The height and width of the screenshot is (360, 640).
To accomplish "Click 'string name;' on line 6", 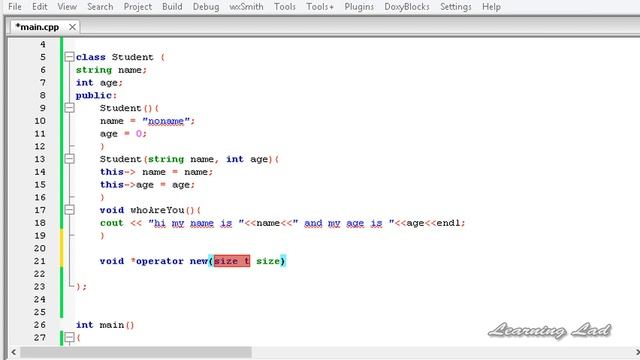I will (x=111, y=70).
